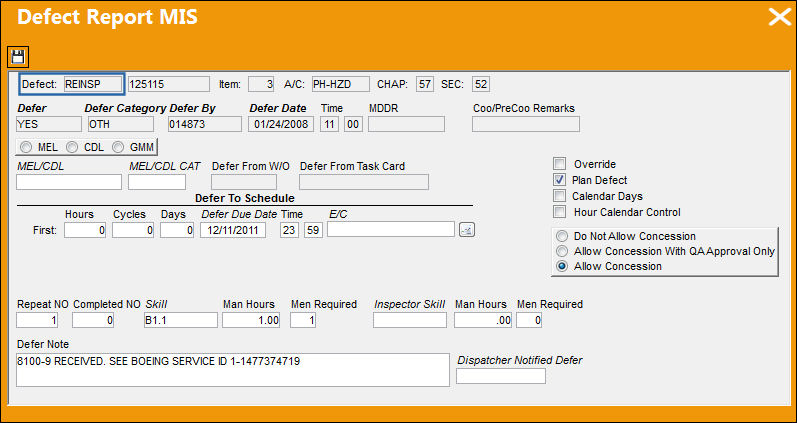The height and width of the screenshot is (423, 797).
Task: Select the Allow Concession radio button
Action: 562,266
